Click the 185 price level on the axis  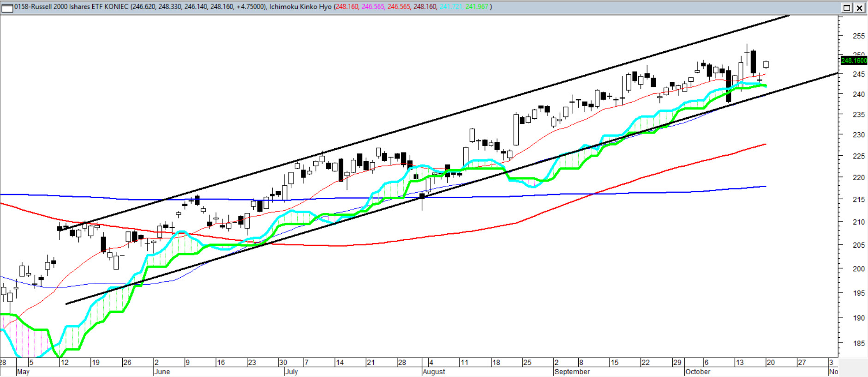[x=858, y=343]
